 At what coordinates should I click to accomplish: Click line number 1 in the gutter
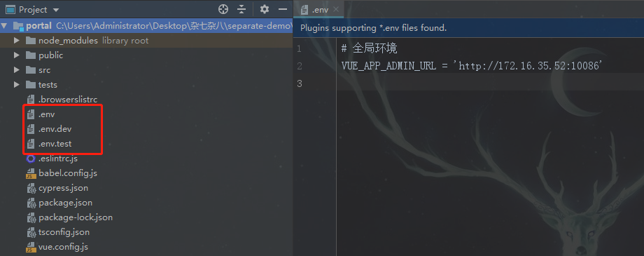[x=299, y=49]
